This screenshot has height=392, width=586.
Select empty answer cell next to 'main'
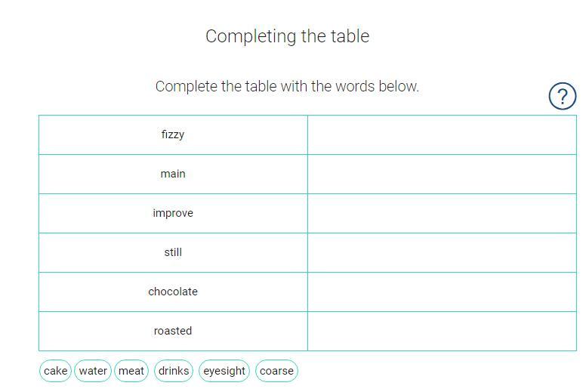(x=442, y=174)
